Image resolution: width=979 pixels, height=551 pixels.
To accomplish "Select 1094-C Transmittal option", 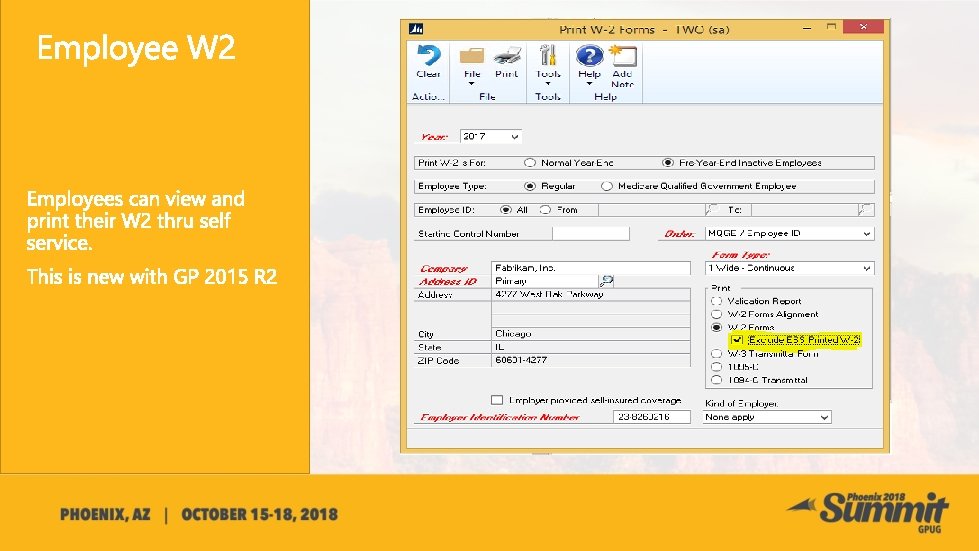I will pos(717,379).
